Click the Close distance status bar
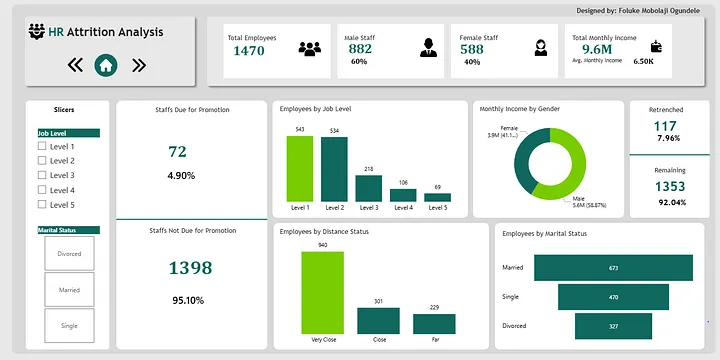Viewport: 720px width, 360px height. click(x=378, y=321)
